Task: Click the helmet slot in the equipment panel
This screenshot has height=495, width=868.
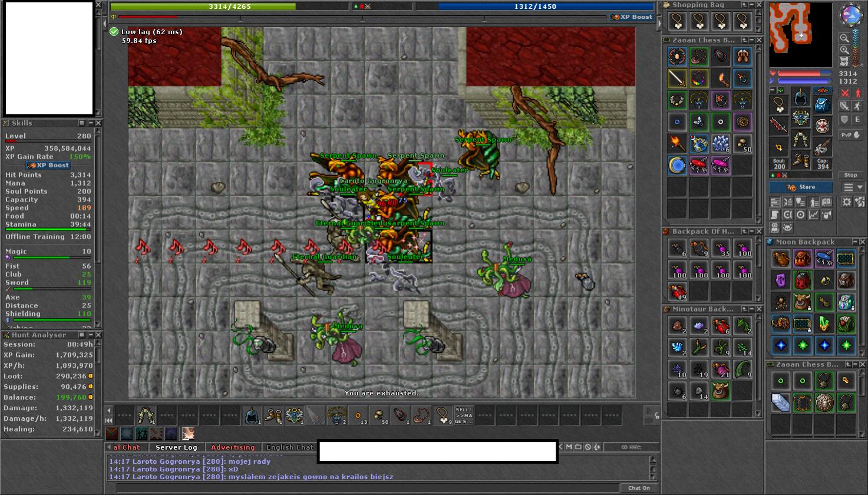Action: coord(800,97)
